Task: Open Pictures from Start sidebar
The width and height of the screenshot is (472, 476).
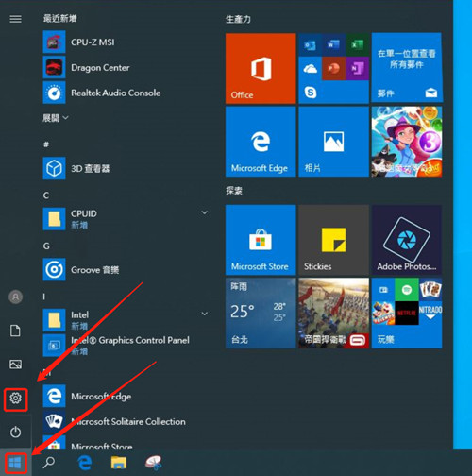Action: coord(15,365)
